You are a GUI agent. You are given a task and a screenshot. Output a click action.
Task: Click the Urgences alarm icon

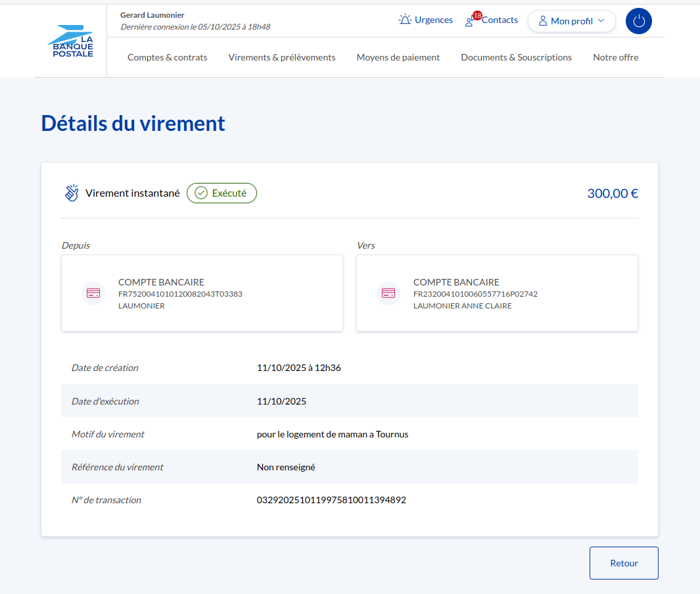pos(405,20)
